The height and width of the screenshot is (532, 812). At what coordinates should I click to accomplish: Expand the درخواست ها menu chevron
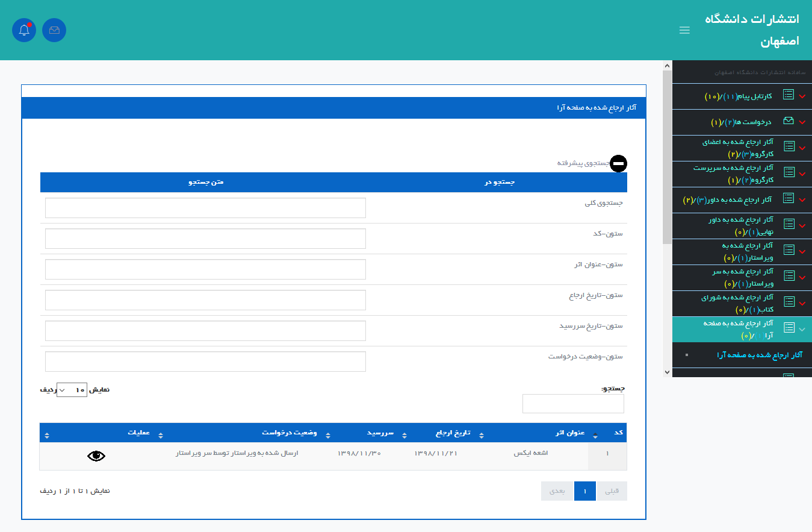802,122
